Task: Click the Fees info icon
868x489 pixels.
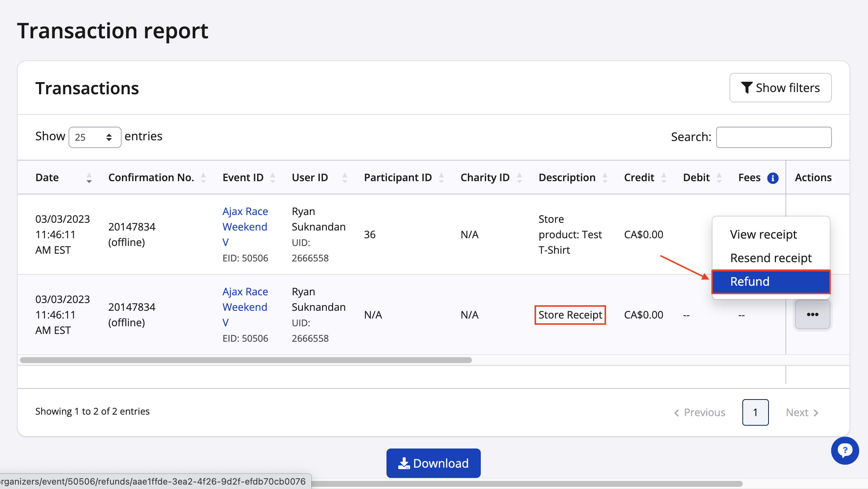Action: [773, 178]
